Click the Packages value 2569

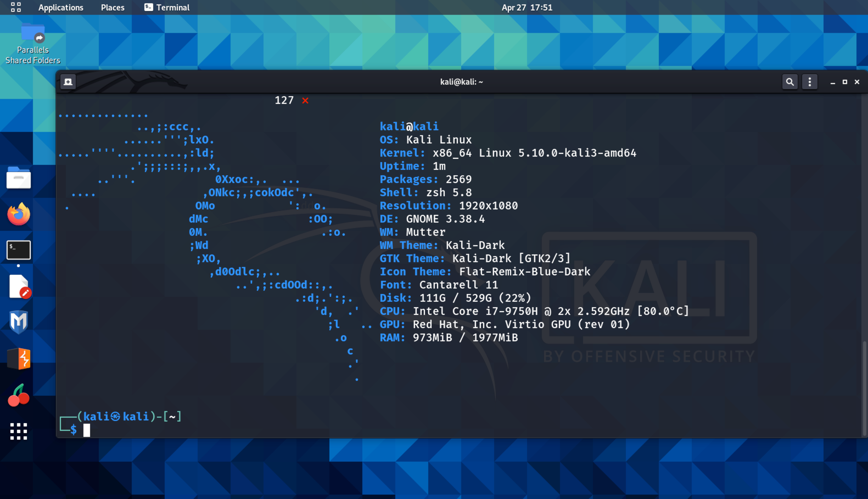pos(459,179)
